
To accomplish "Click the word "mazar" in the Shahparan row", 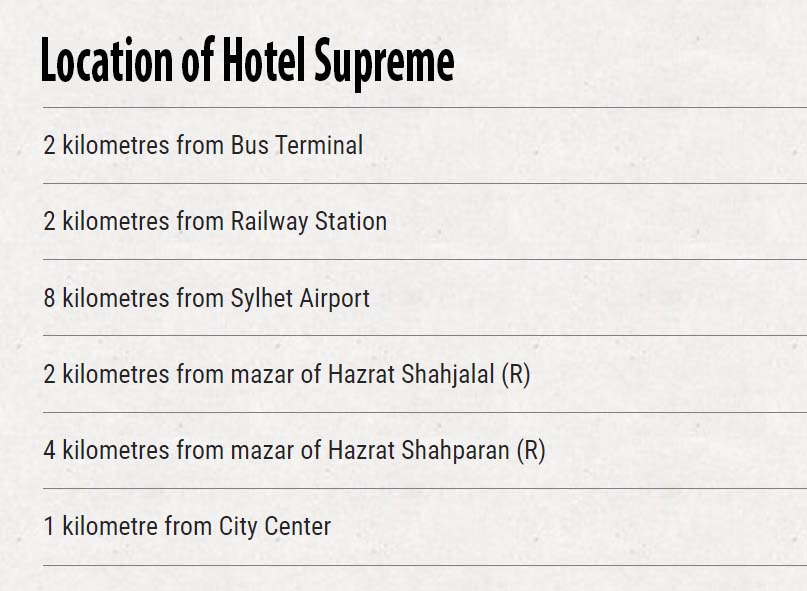I will tap(262, 451).
